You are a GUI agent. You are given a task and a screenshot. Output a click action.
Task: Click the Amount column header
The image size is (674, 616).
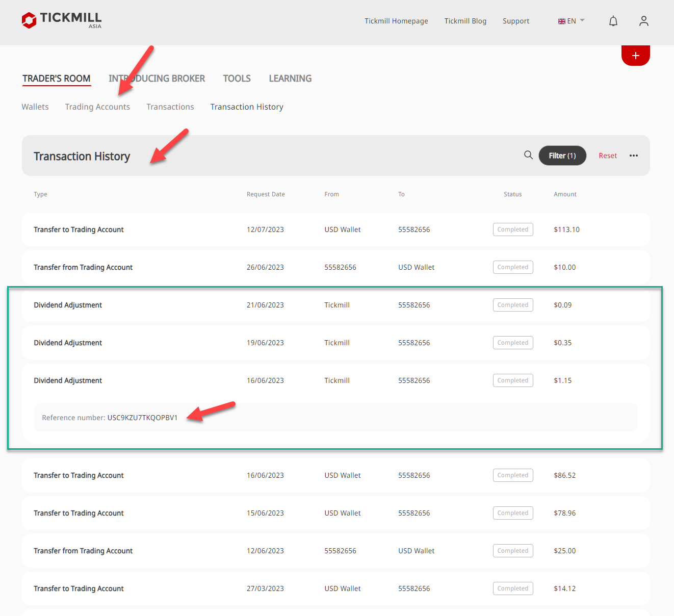click(565, 194)
